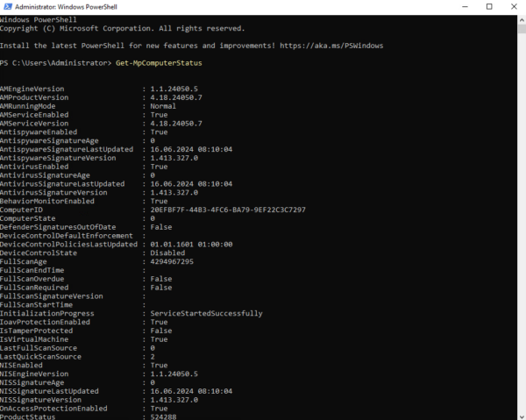The image size is (526, 420).
Task: Click the LastQuickScanSource property name
Action: click(41, 357)
